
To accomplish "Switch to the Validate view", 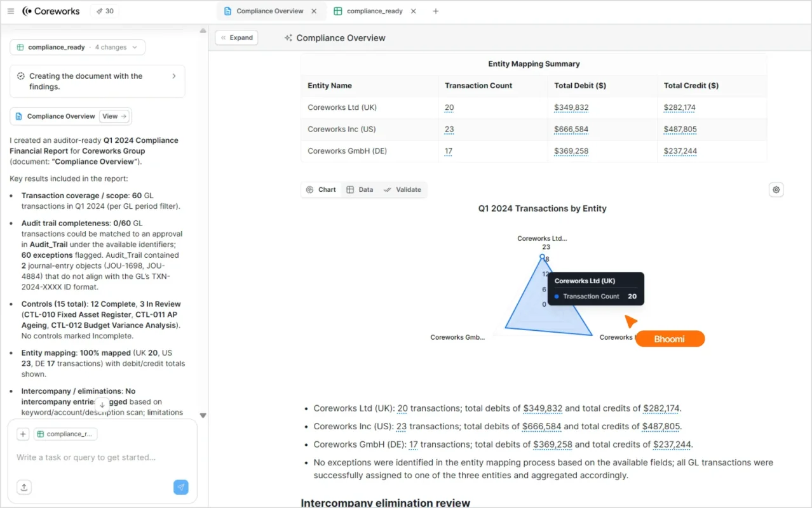I will tap(403, 189).
